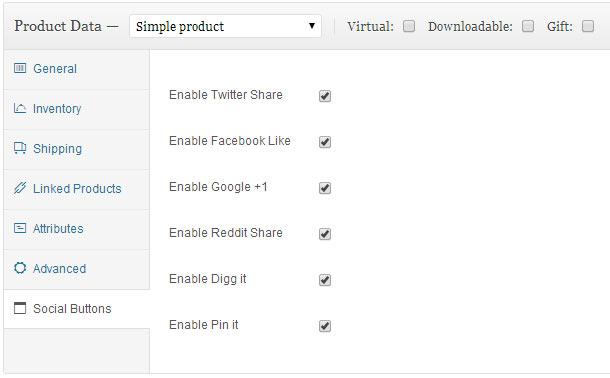Click the Linked Products link icon
The width and height of the screenshot is (610, 378).
click(20, 188)
